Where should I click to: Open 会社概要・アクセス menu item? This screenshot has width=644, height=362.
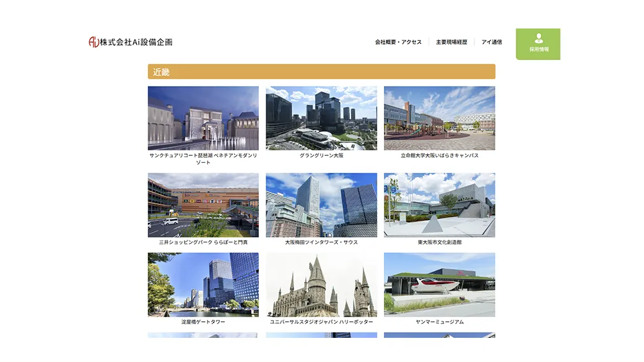coord(398,42)
